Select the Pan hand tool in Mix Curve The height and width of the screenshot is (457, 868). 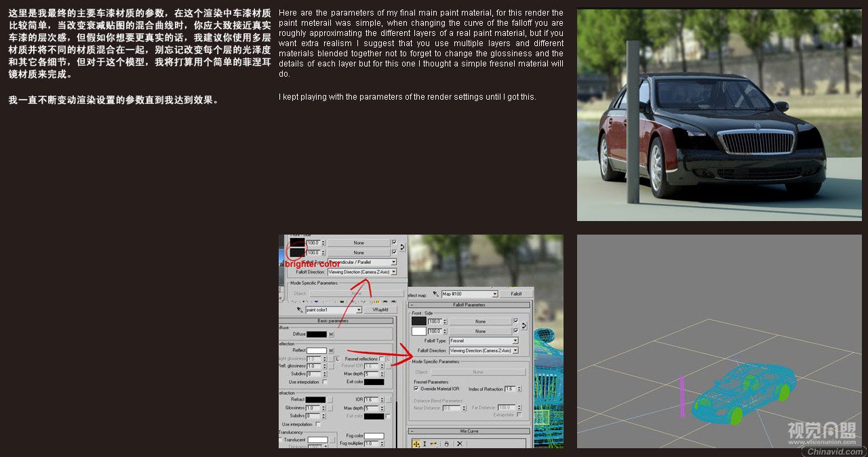pos(446,443)
